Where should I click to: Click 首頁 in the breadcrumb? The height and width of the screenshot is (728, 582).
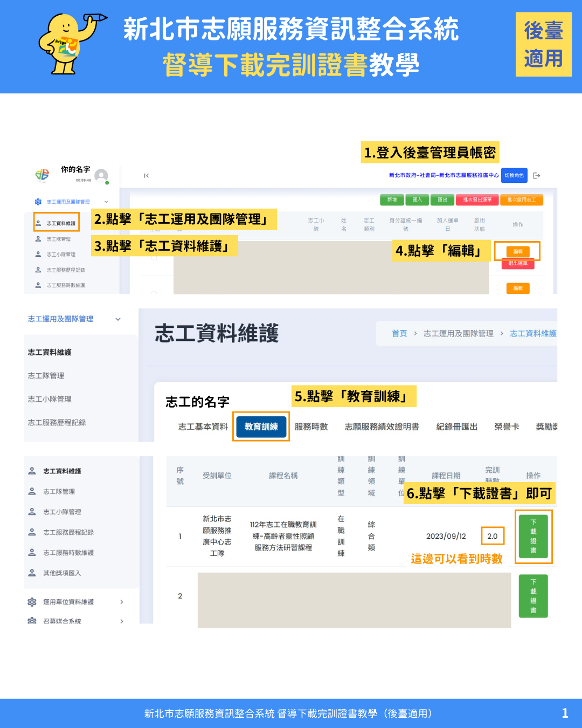coord(399,334)
